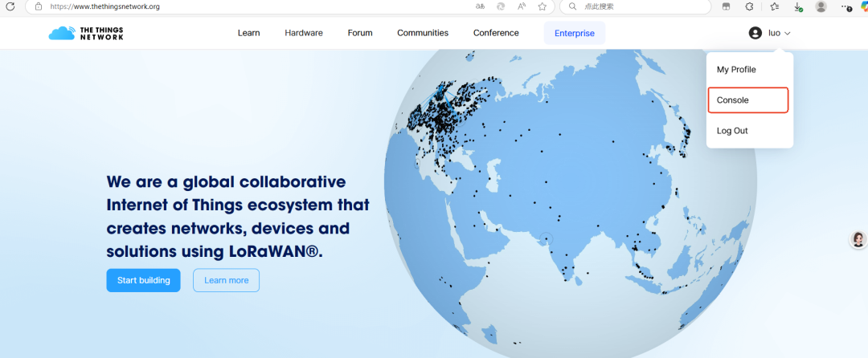Toggle the luo account dropdown arrow

point(787,34)
